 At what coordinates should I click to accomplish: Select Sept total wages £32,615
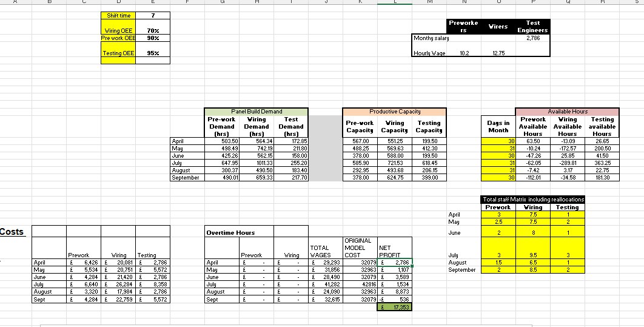pos(325,300)
